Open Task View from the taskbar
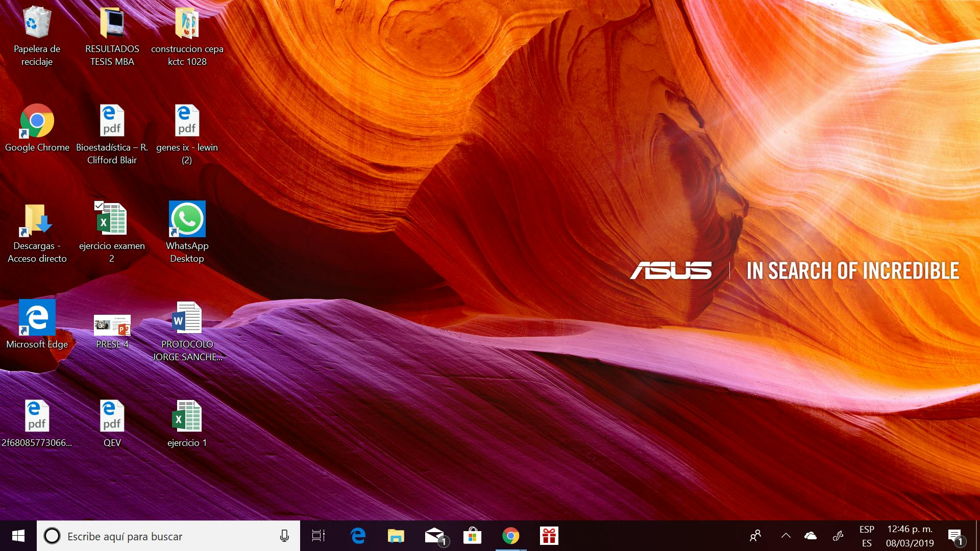This screenshot has height=551, width=980. click(x=318, y=536)
